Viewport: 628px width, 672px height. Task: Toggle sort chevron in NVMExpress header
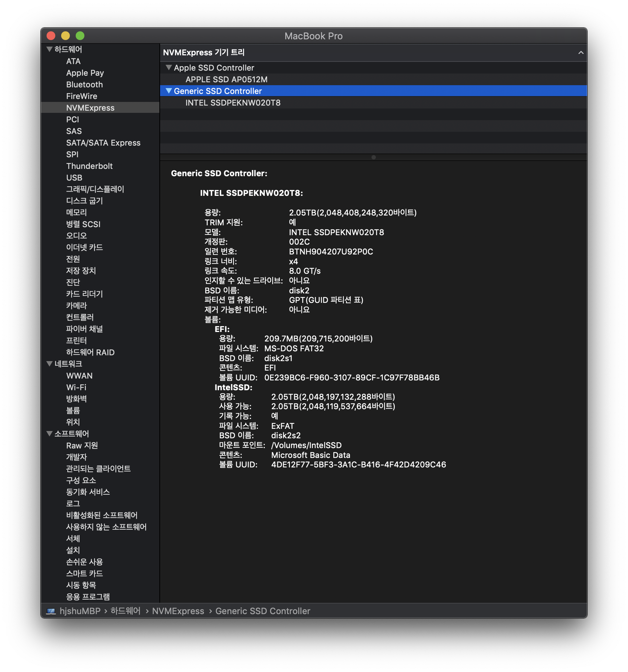click(x=581, y=52)
